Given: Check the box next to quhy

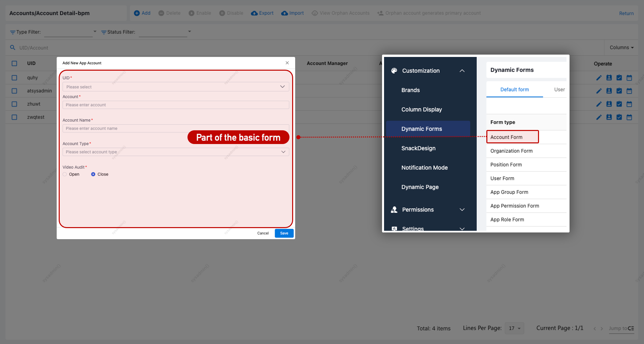Looking at the screenshot, I should pos(14,78).
